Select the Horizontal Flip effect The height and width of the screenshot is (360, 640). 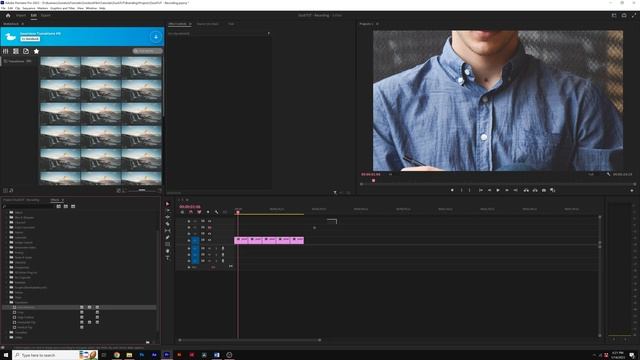[27, 322]
